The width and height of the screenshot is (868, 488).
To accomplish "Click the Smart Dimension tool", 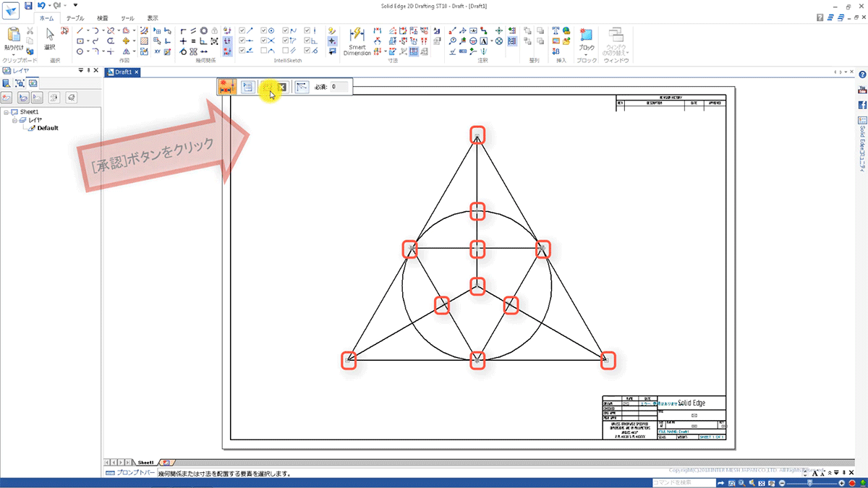I will 357,40.
